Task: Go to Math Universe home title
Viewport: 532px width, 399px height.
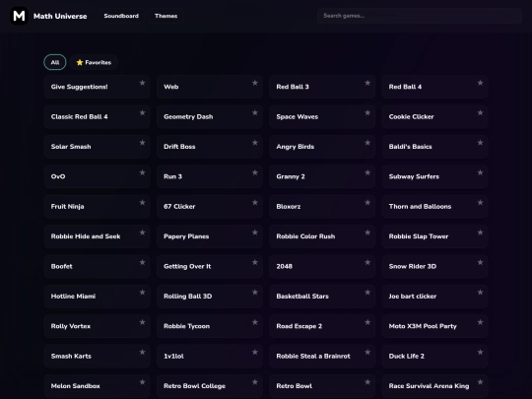Action: click(60, 16)
